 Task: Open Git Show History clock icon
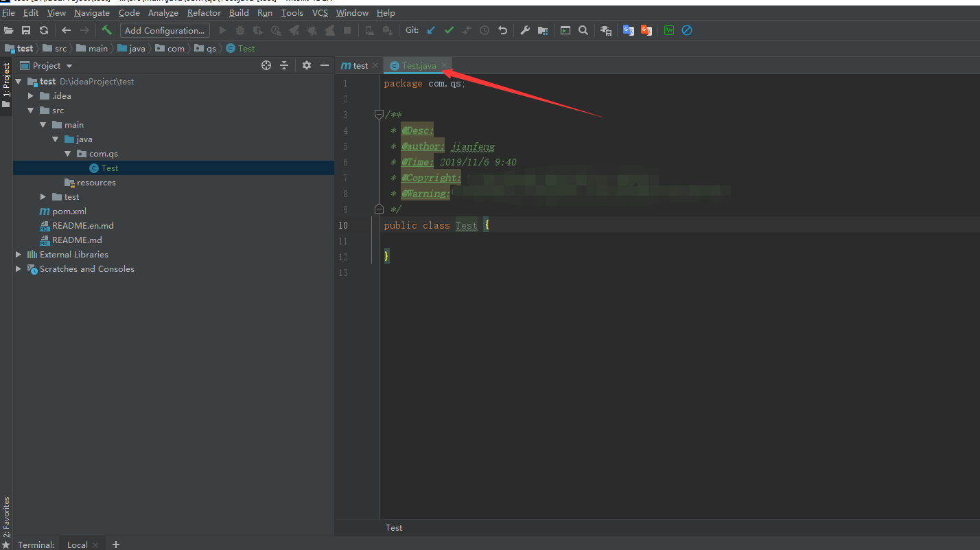[485, 30]
